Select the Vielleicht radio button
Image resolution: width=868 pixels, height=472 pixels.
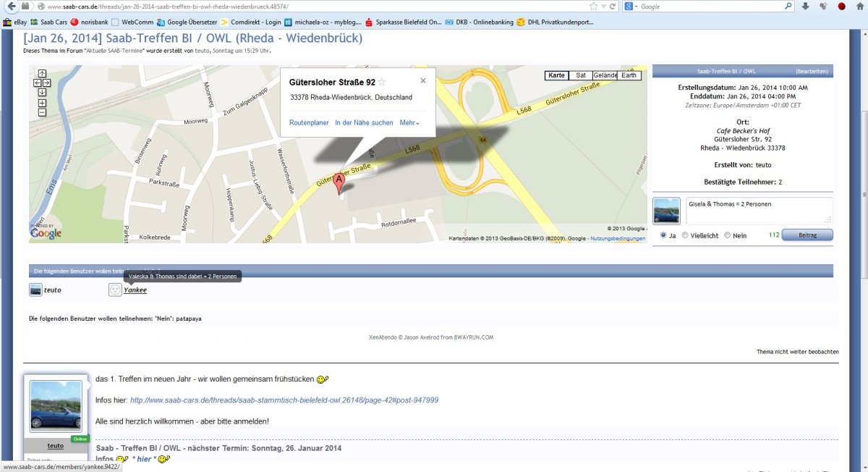tap(686, 235)
